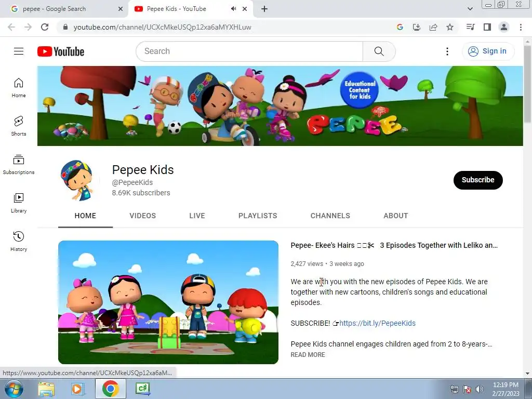Click the @PepeeKids handle text
Viewport: 532px width, 399px height.
click(x=132, y=182)
